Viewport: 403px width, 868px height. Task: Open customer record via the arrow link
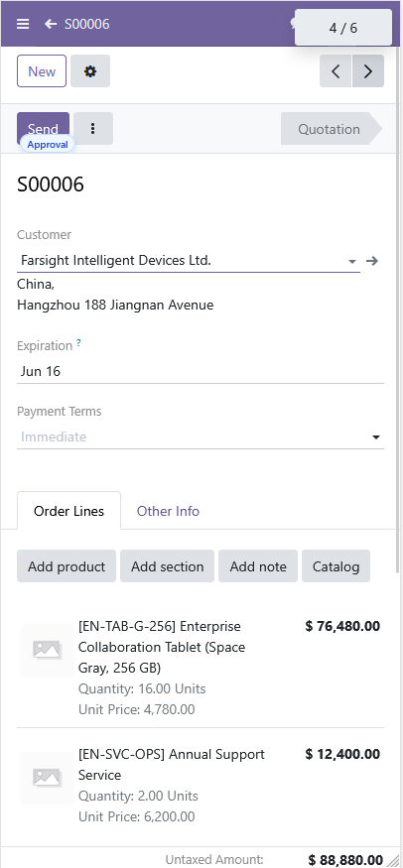click(x=372, y=261)
